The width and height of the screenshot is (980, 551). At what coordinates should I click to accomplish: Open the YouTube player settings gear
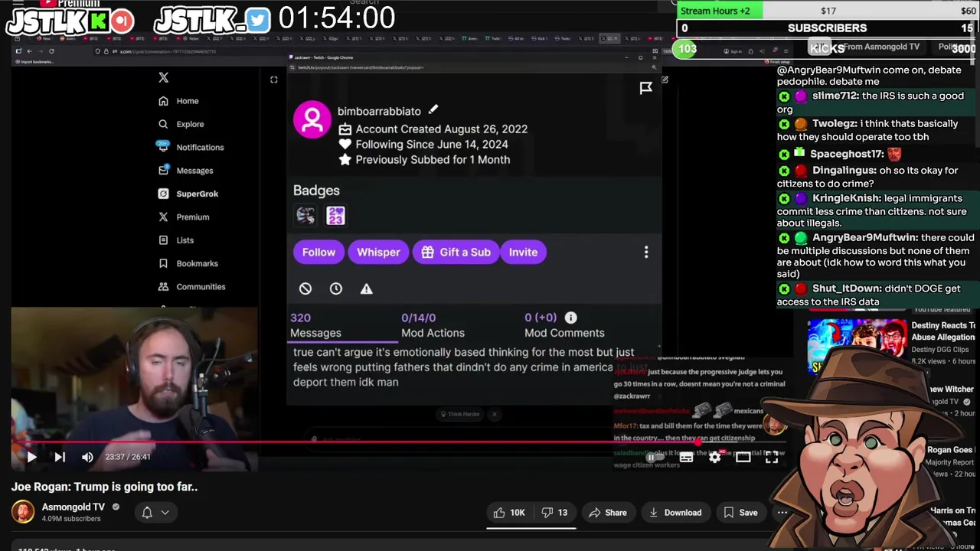[714, 457]
